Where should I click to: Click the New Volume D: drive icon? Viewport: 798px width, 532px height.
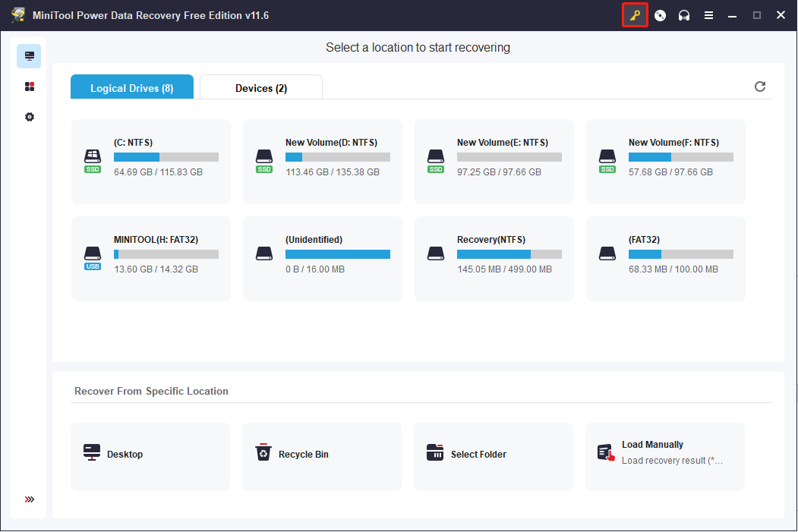[264, 161]
